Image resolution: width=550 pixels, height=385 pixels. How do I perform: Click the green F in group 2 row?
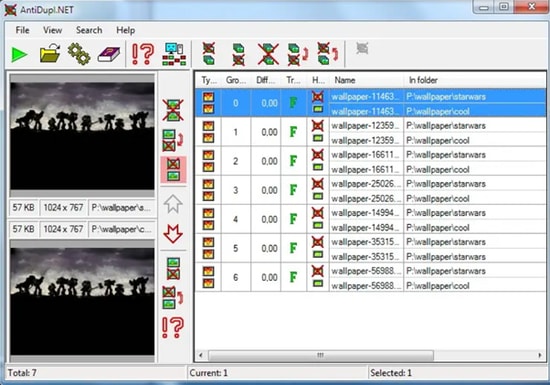293,161
